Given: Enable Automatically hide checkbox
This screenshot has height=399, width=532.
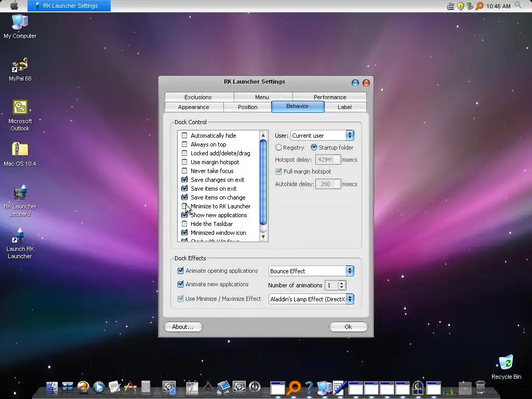Looking at the screenshot, I should coord(184,136).
